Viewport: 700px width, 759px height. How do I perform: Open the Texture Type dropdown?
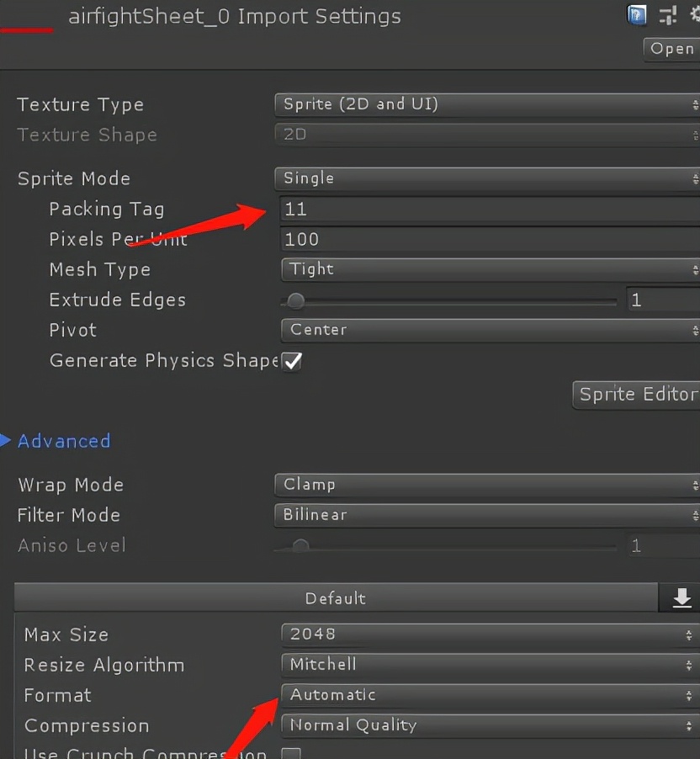pos(486,104)
